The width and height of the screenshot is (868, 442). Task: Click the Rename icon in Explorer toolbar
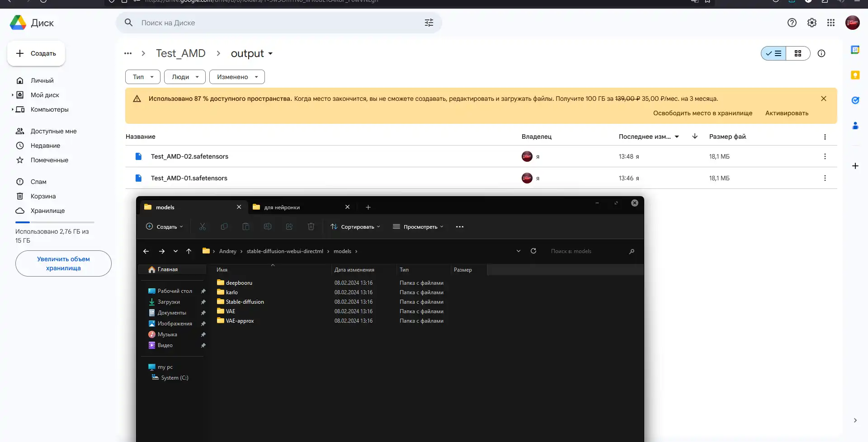[268, 226]
